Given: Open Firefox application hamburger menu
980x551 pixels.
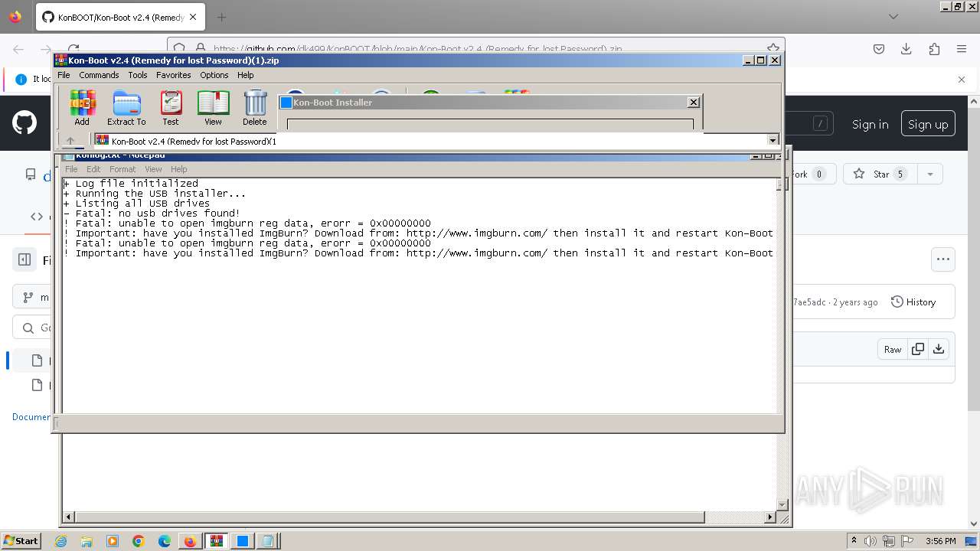Looking at the screenshot, I should click(x=962, y=49).
